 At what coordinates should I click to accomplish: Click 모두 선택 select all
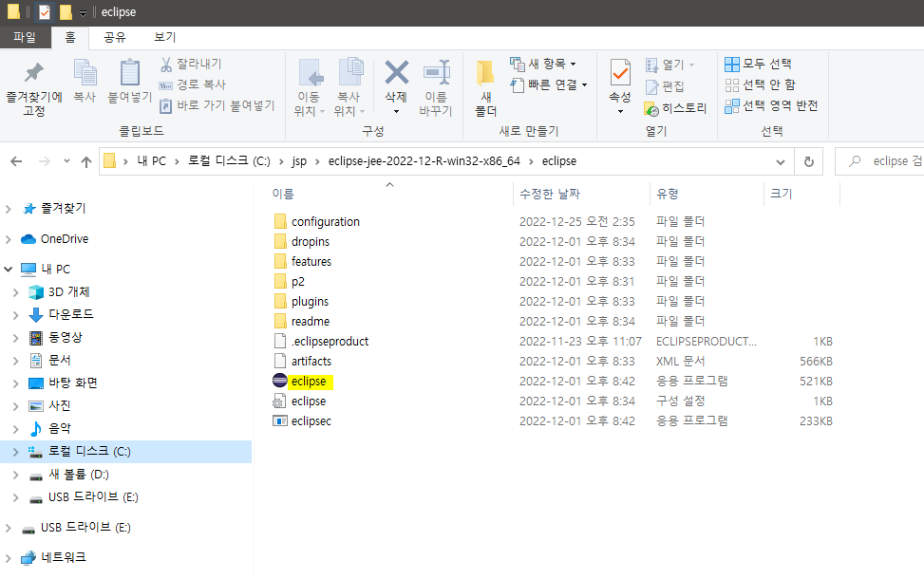[758, 64]
